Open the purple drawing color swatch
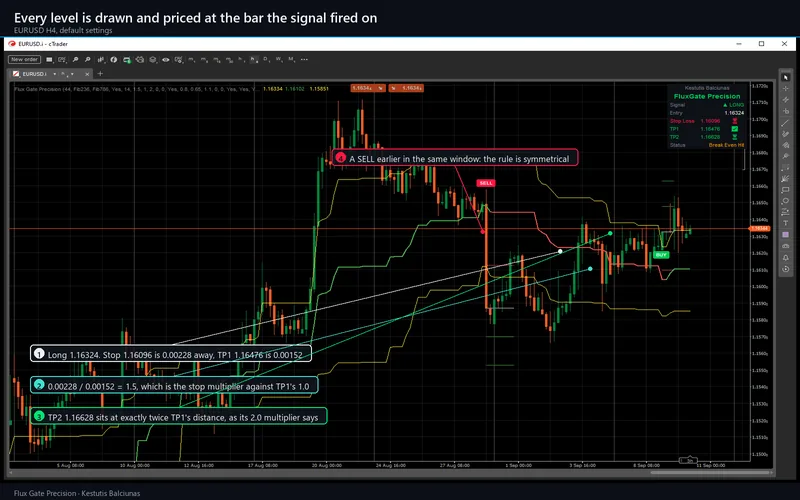Image resolution: width=800 pixels, height=500 pixels. pos(785,234)
